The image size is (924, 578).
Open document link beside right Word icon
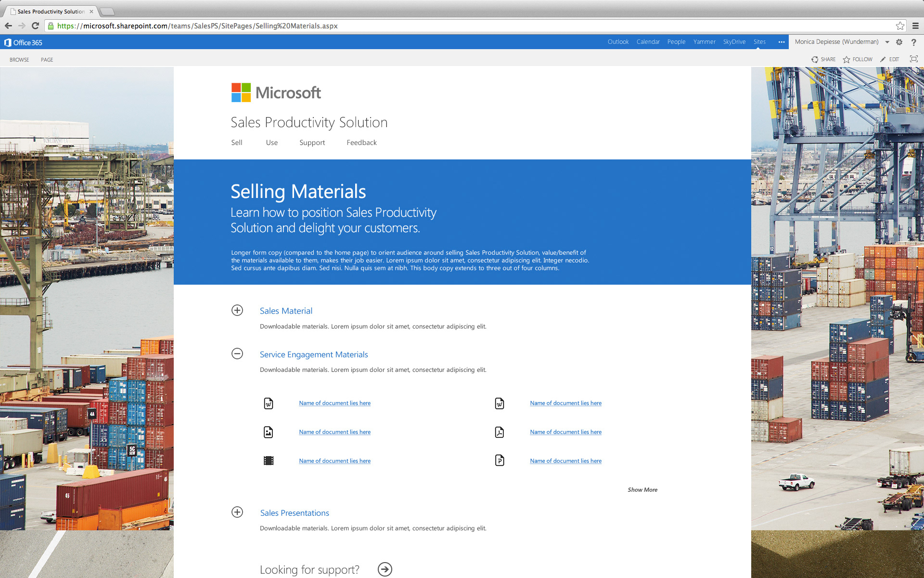point(565,403)
